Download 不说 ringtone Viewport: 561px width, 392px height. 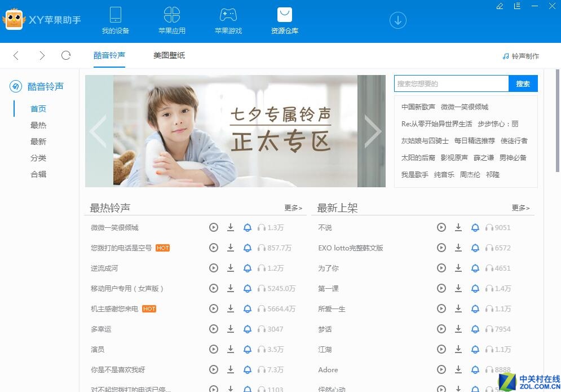click(458, 227)
